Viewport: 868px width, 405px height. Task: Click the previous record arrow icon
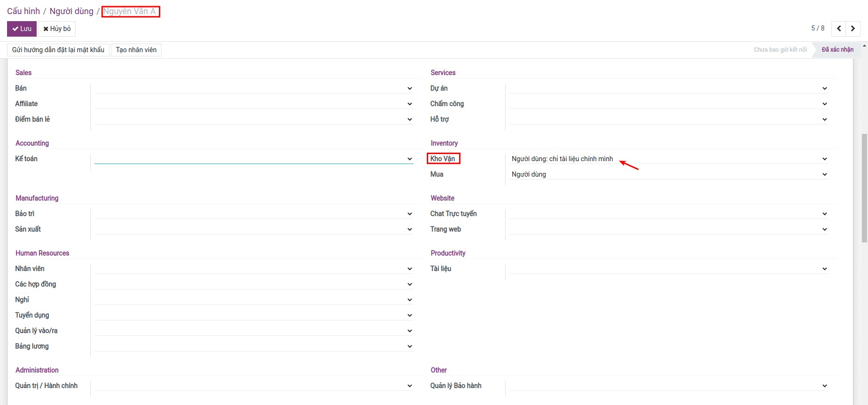(x=839, y=29)
